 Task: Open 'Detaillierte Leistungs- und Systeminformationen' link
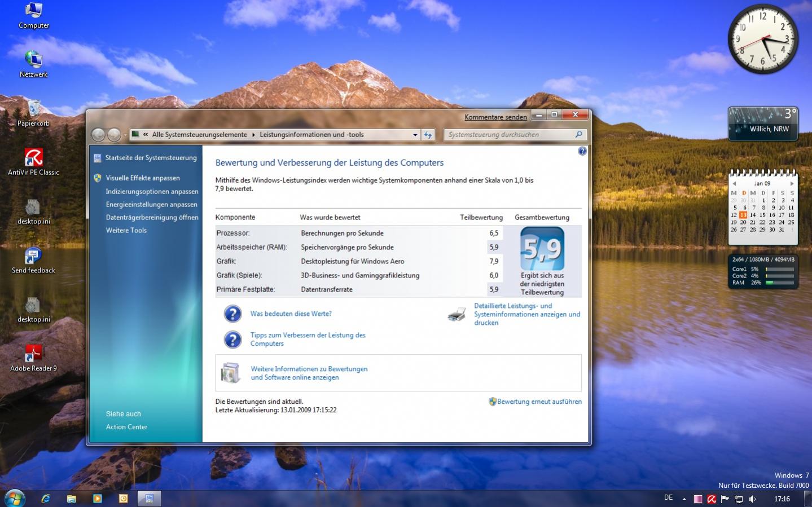526,314
